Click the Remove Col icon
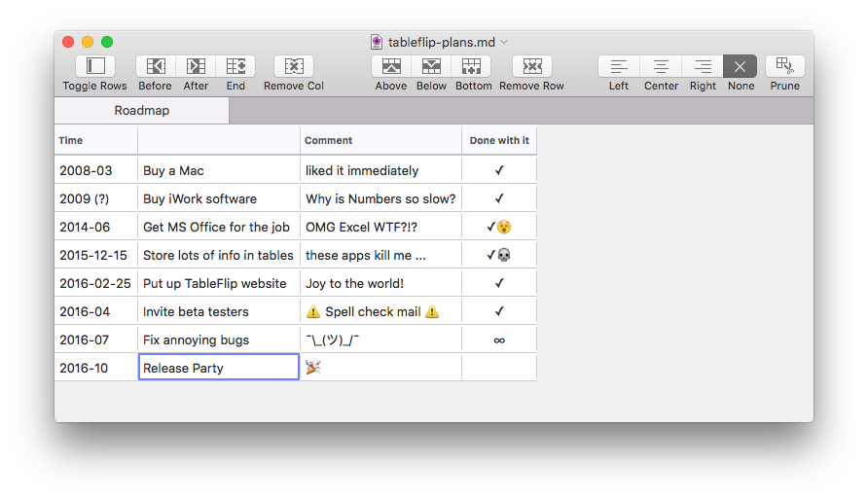This screenshot has width=868, height=500. tap(294, 66)
